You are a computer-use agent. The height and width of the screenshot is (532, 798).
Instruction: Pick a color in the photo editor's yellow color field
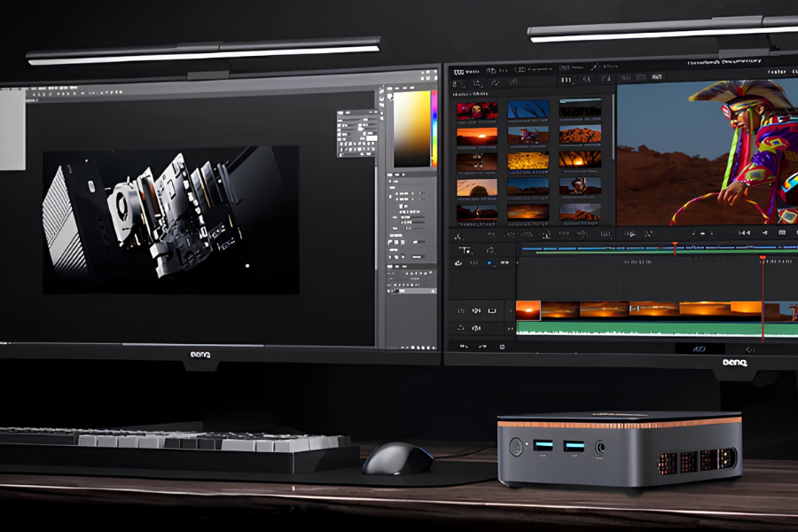[412, 129]
